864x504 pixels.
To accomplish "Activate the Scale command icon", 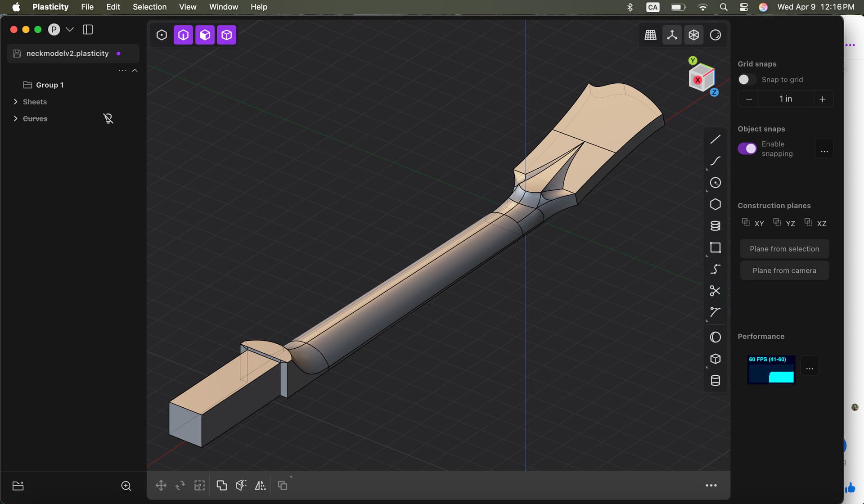I will click(199, 486).
